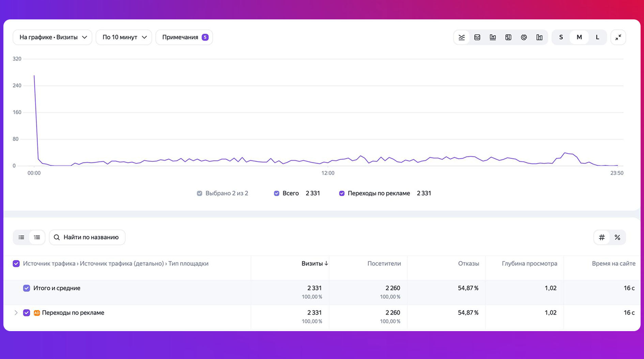Sort by the Визиты column header
644x359 pixels.
pyautogui.click(x=315, y=263)
